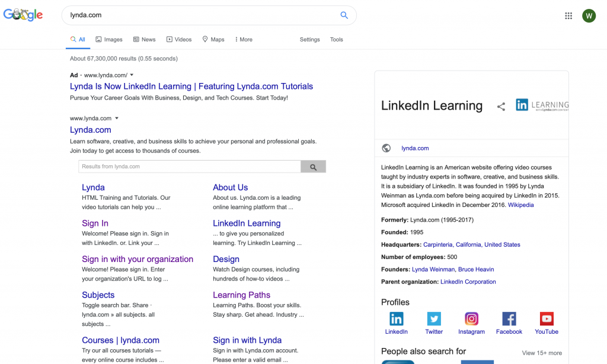
Task: Open Sign in with your organization link
Action: pyautogui.click(x=138, y=259)
